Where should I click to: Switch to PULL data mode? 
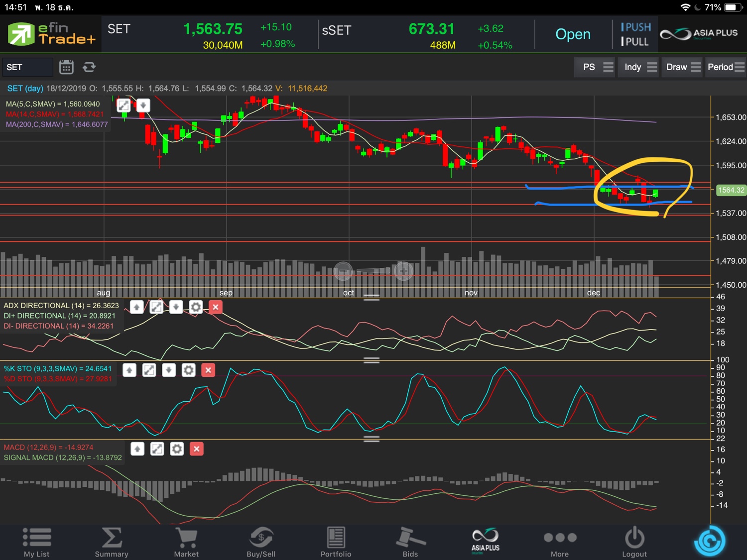[635, 42]
